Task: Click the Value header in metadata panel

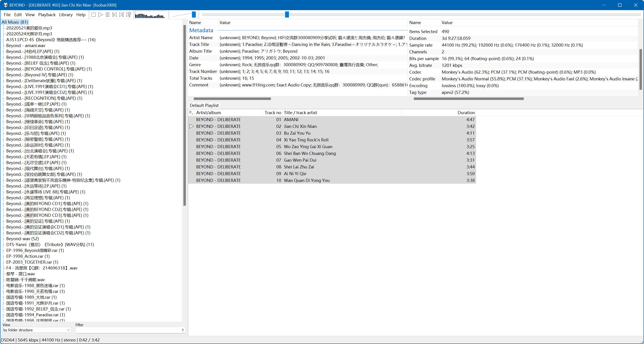Action: [313, 23]
